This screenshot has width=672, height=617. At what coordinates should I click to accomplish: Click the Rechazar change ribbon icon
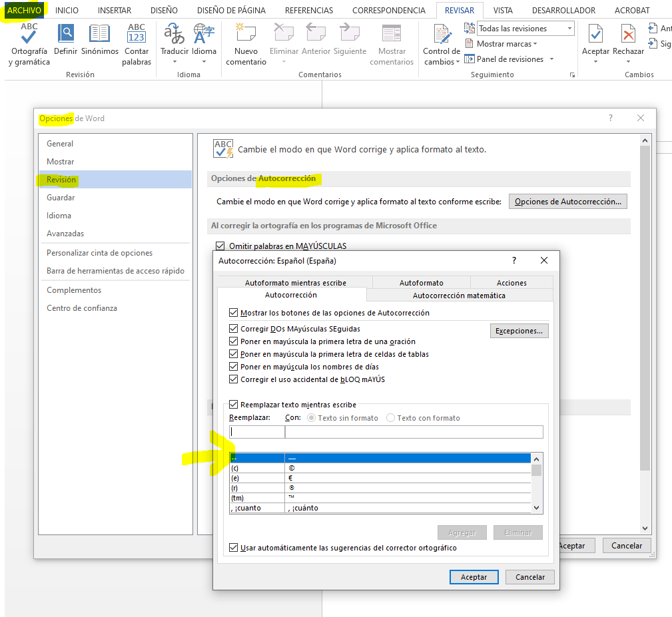(628, 35)
